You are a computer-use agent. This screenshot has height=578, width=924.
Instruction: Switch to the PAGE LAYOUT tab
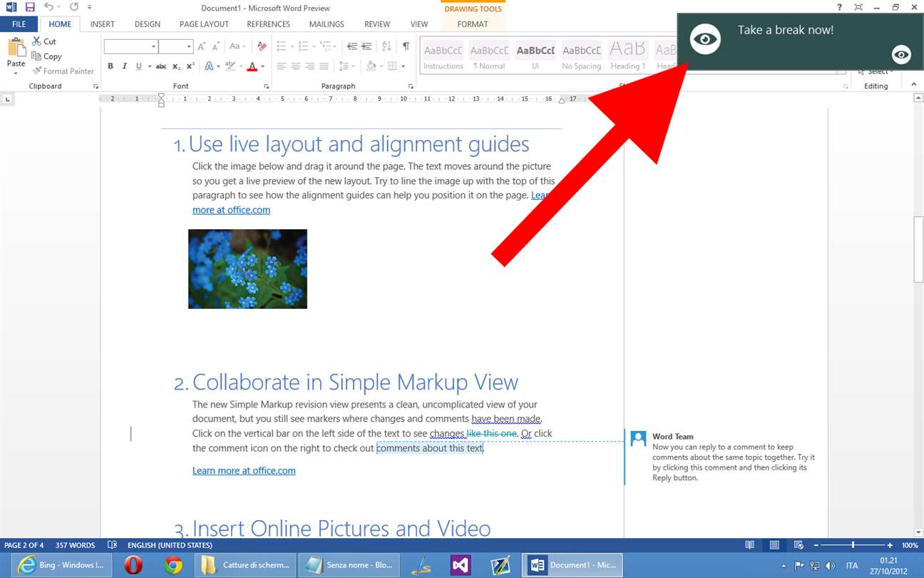pyautogui.click(x=204, y=24)
